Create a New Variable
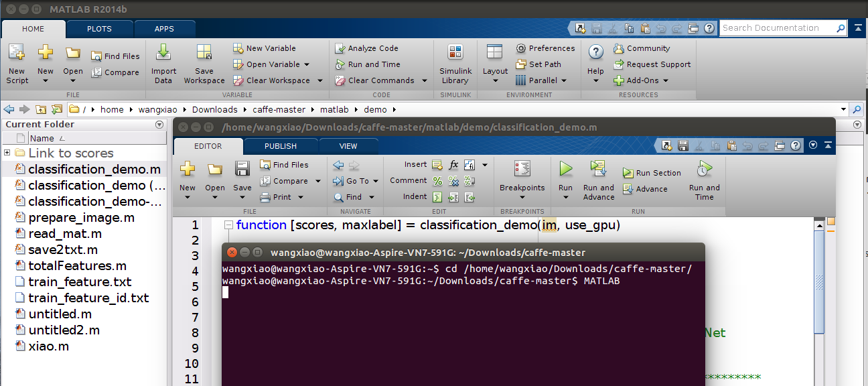868x386 pixels. point(265,48)
